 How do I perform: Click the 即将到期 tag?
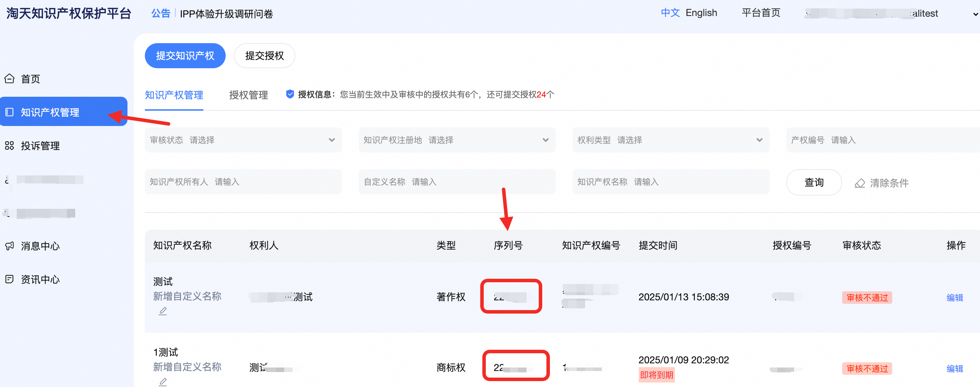pos(656,375)
